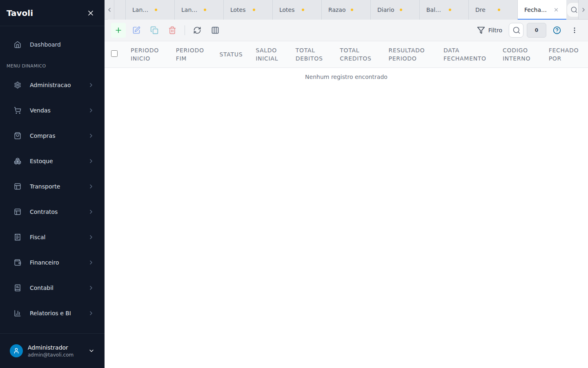Expand Transporte menu chevron
The height and width of the screenshot is (368, 588).
point(91,186)
